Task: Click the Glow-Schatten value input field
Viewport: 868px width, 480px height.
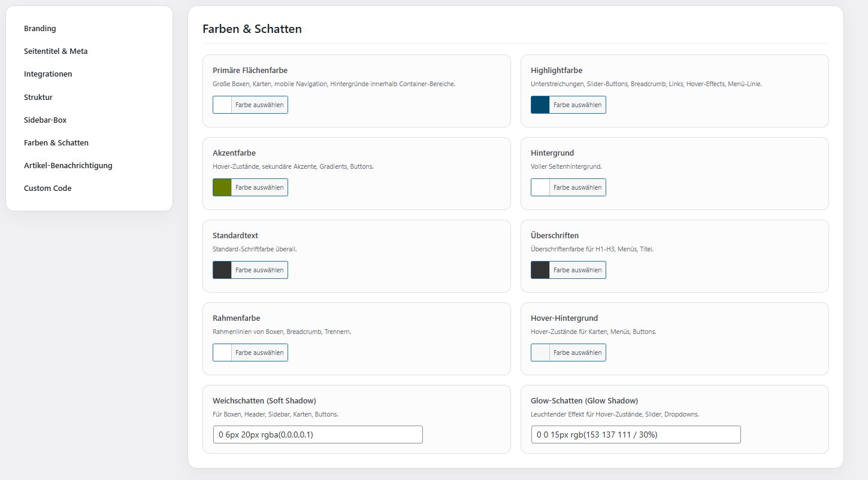Action: point(636,435)
